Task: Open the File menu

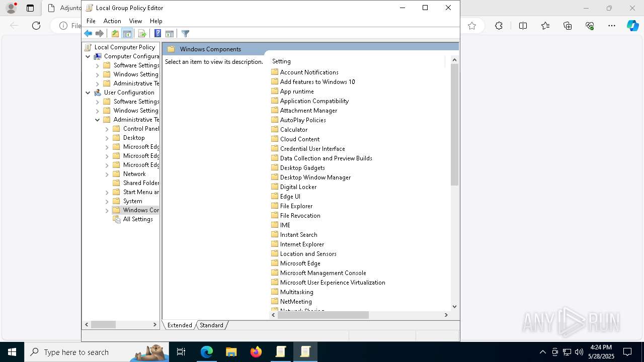Action: click(x=91, y=21)
